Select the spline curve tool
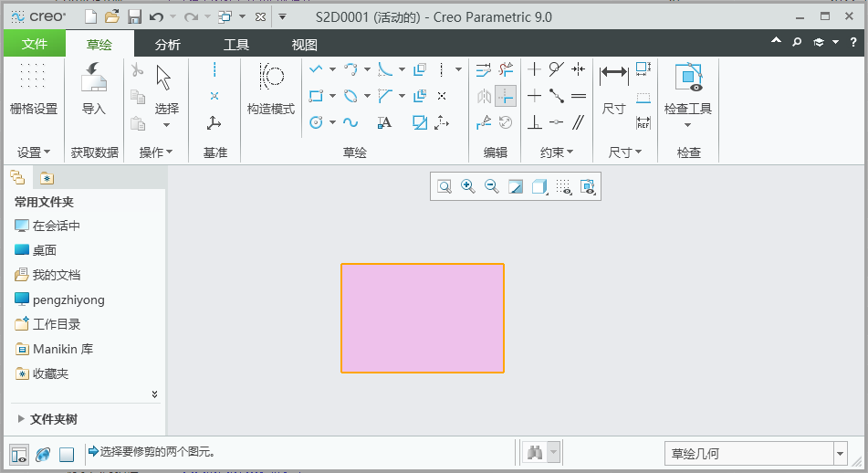 [x=350, y=122]
